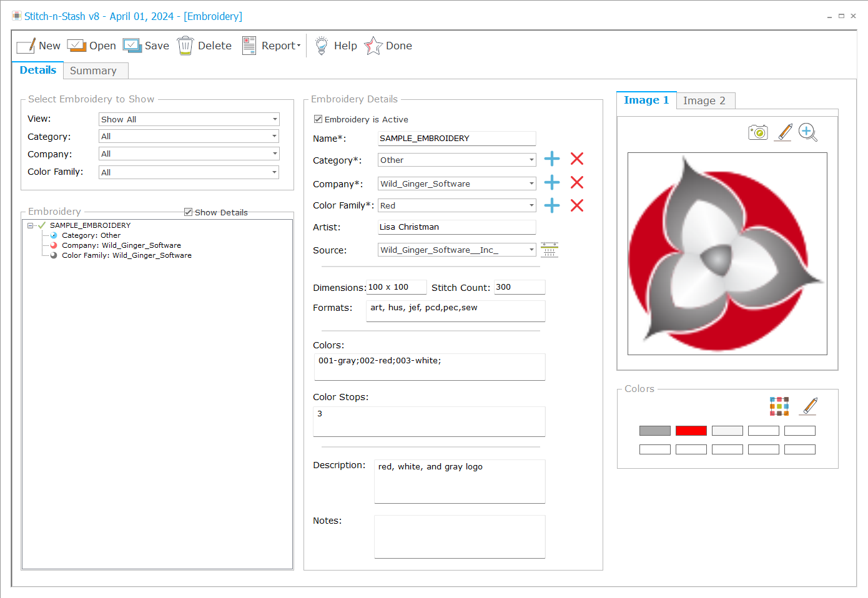868x598 pixels.
Task: Open Help via the lightbulb icon
Action: pyautogui.click(x=321, y=46)
